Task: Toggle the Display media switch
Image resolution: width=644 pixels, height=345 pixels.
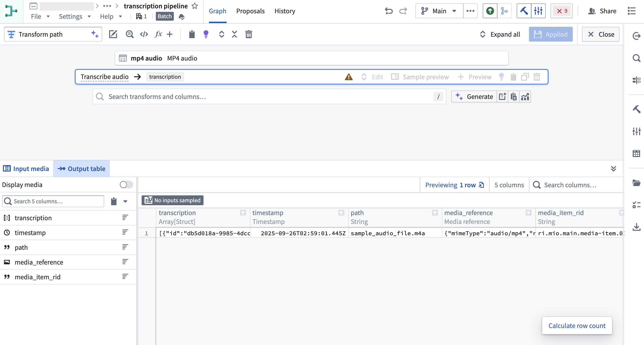Action: click(x=126, y=185)
